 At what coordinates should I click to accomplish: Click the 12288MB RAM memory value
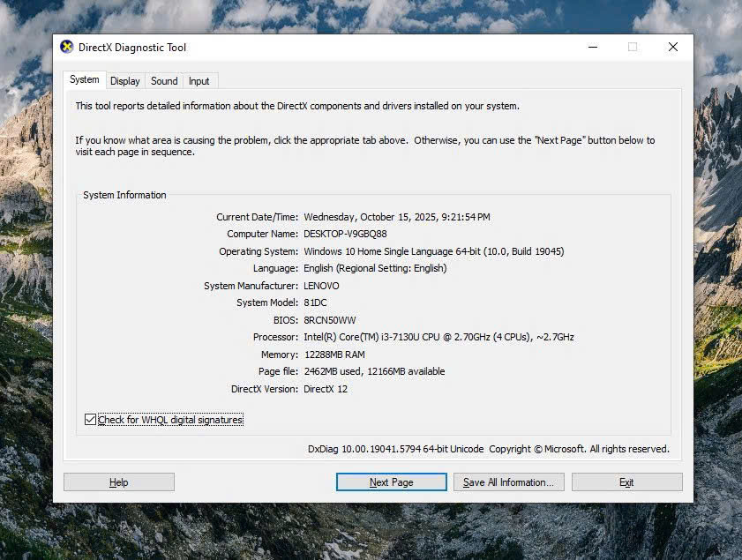pyautogui.click(x=334, y=355)
